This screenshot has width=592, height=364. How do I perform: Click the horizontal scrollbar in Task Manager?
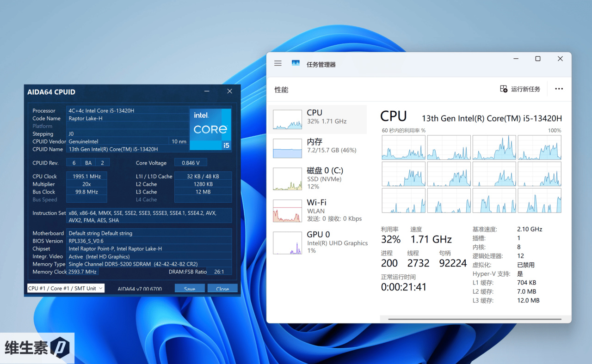(475, 319)
